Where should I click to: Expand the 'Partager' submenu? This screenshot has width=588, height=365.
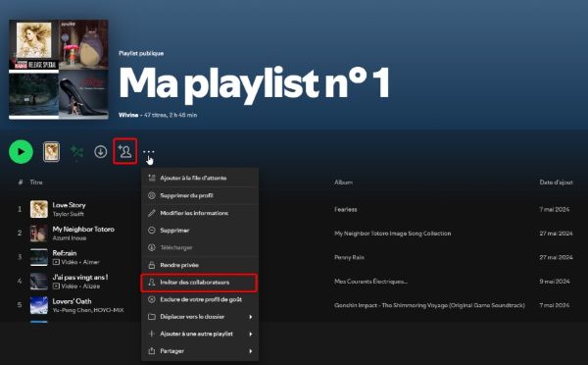pos(200,351)
